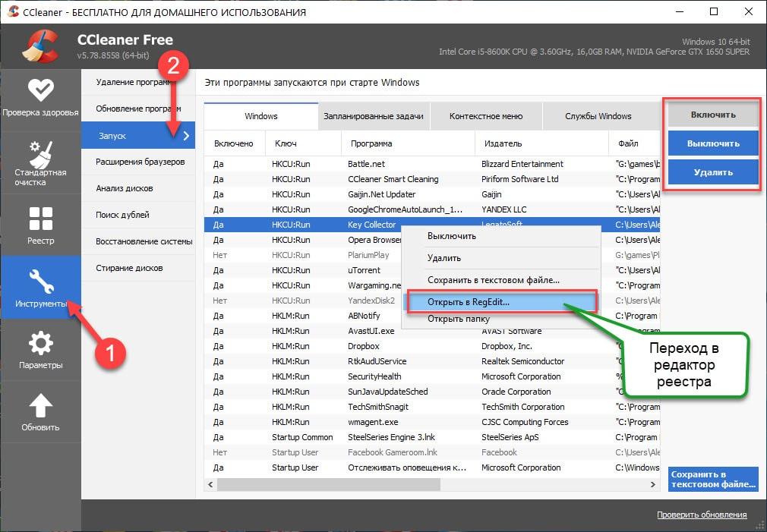The height and width of the screenshot is (532, 767).
Task: Select the RtkAudUService row
Action: click(432, 361)
